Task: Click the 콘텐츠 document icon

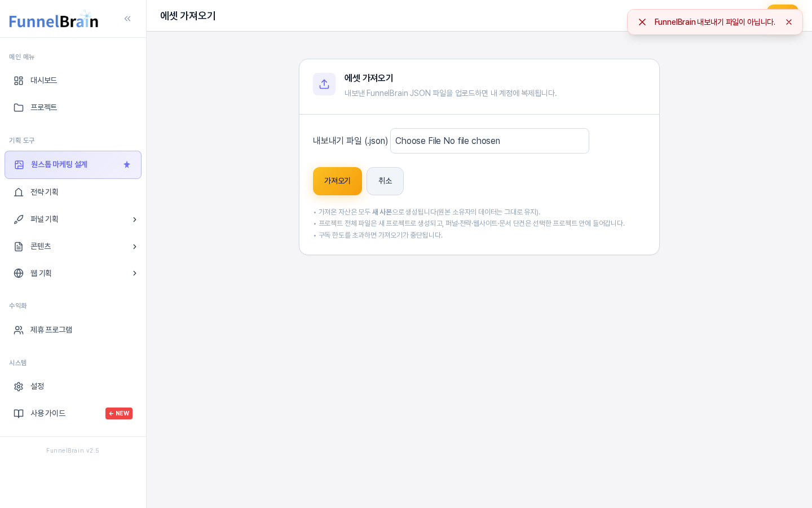Action: tap(19, 247)
